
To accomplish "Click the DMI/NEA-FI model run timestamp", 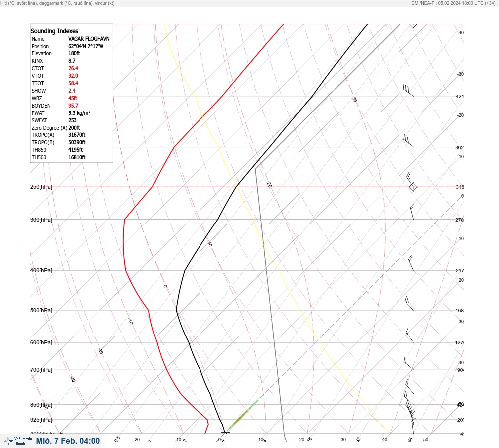I will (x=453, y=3).
